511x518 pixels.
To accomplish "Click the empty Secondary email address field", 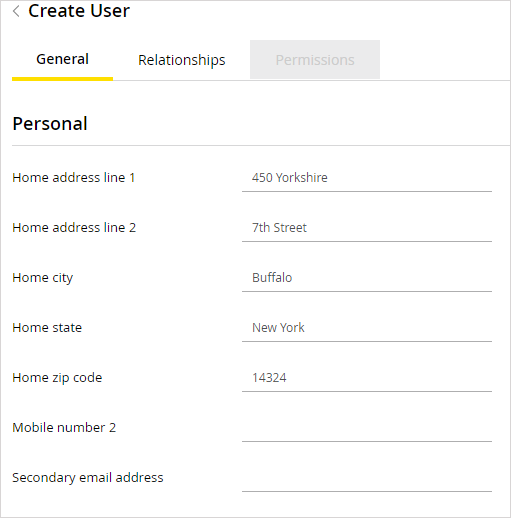I will point(367,478).
